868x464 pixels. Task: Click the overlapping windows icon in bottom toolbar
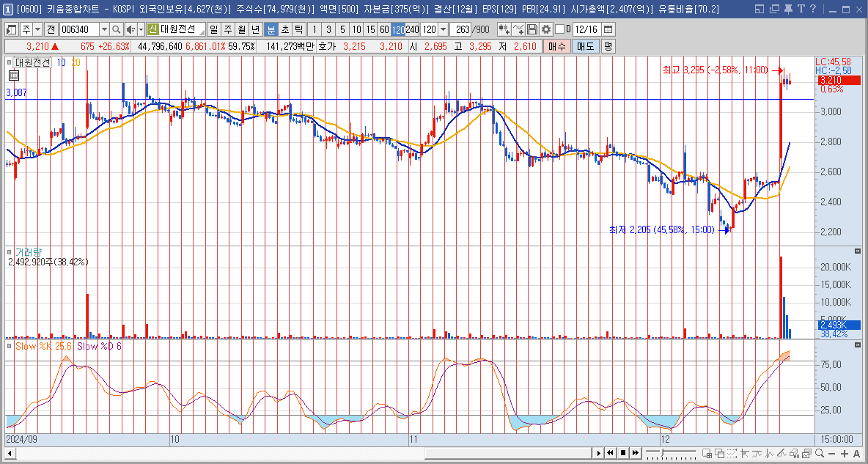[720, 453]
